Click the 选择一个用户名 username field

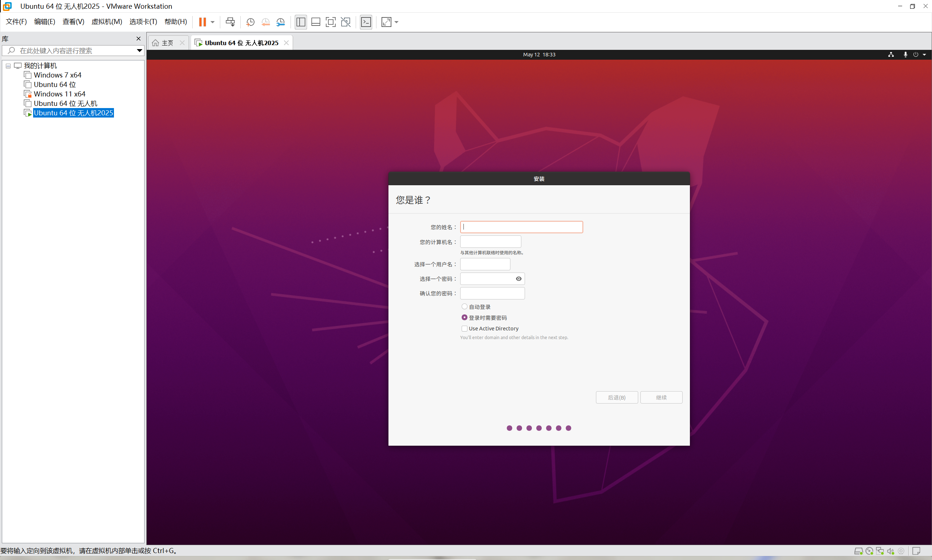(485, 264)
